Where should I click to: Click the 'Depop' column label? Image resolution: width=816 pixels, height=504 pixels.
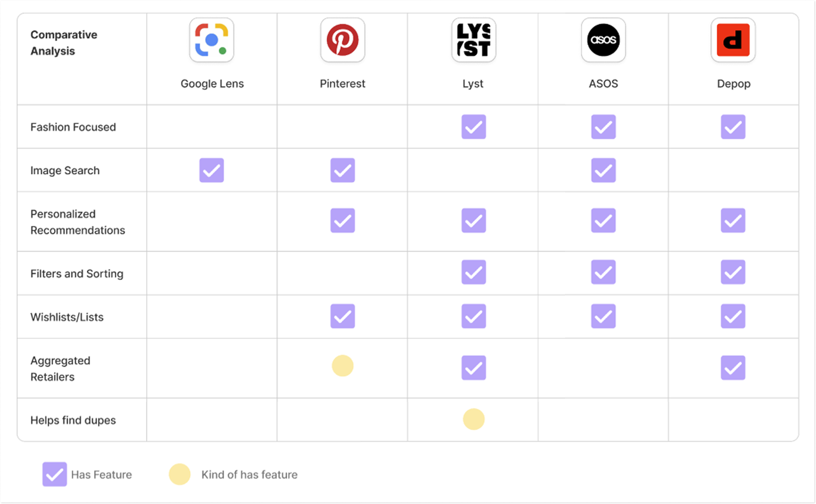[x=734, y=83]
